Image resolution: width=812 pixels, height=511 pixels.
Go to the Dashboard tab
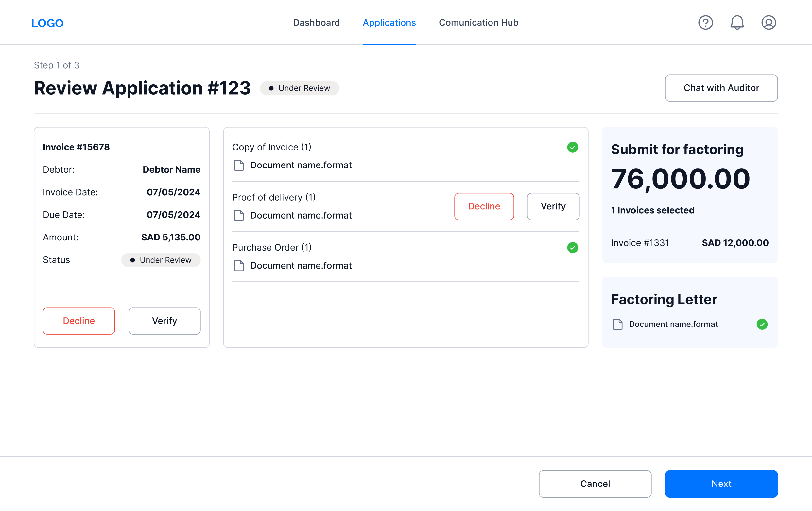click(x=316, y=23)
